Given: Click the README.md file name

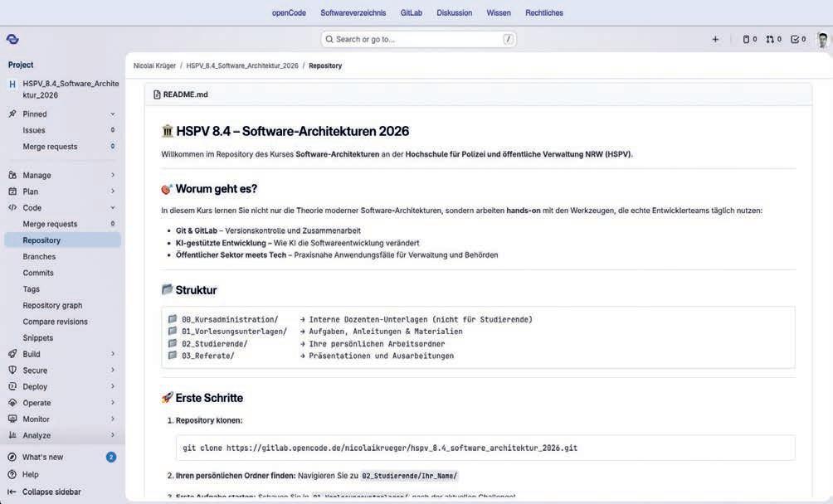Looking at the screenshot, I should pos(185,94).
